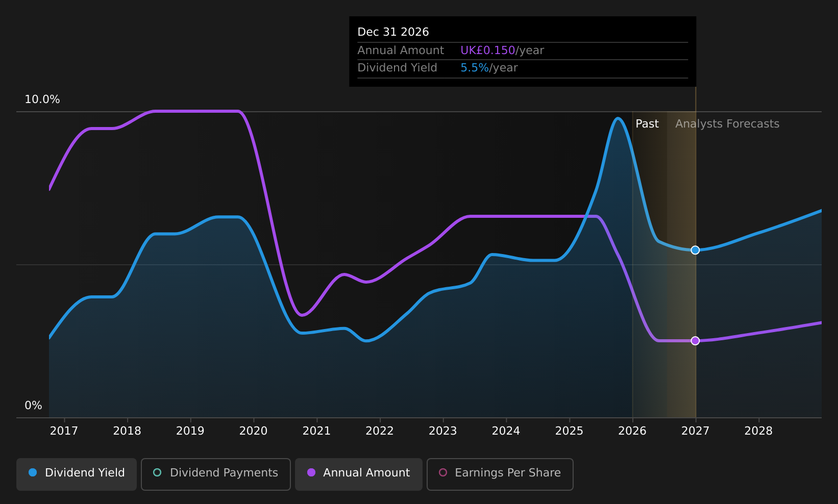Click the 5.5%/year tooltip value

point(489,68)
